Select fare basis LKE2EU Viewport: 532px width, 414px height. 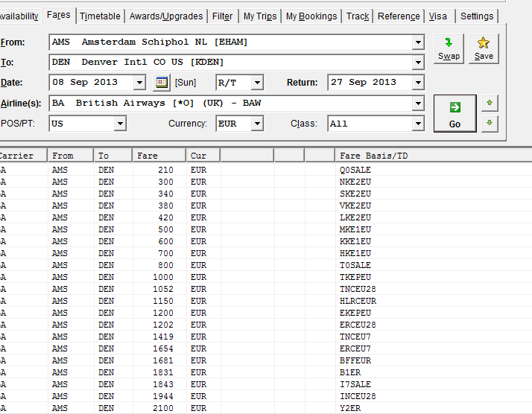[355, 217]
